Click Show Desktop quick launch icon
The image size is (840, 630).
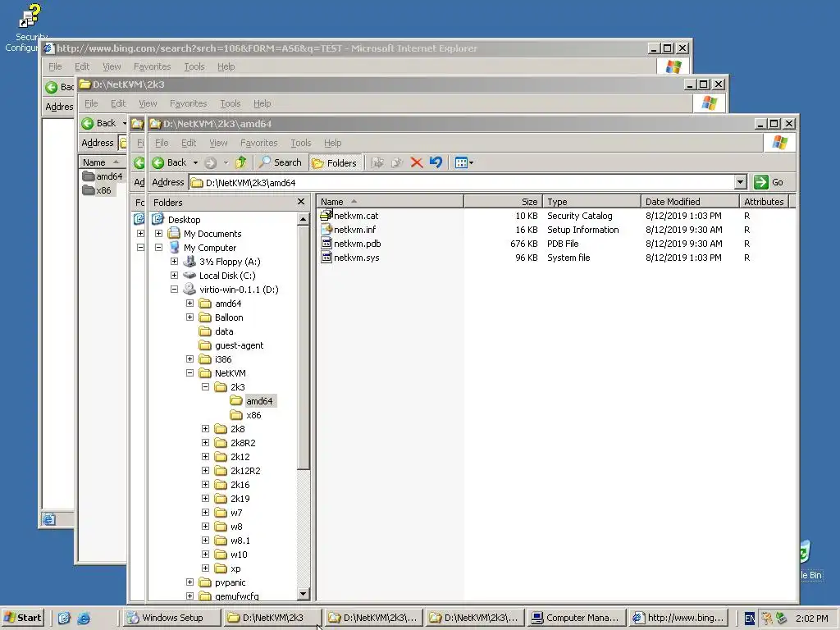coord(64,618)
